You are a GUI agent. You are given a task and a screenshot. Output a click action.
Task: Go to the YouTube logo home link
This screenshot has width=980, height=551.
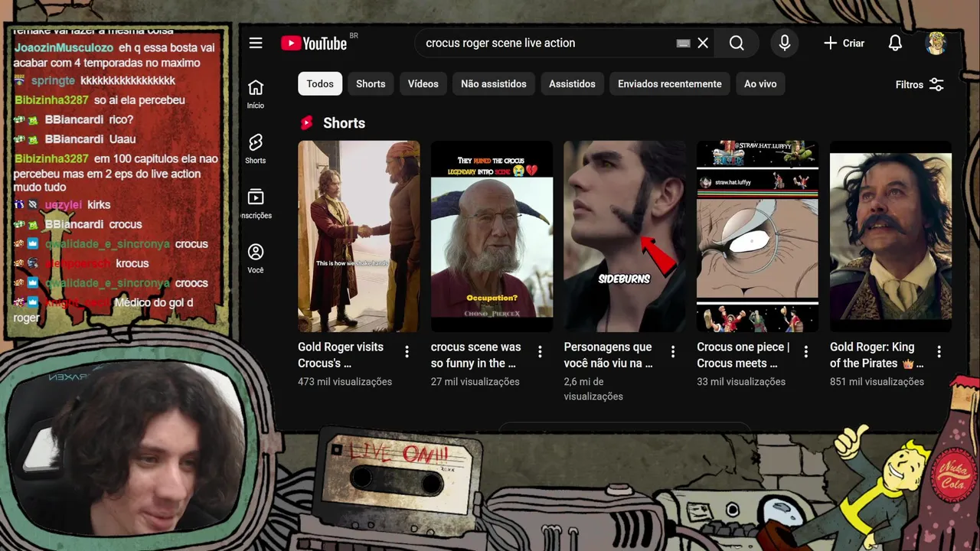click(x=314, y=44)
